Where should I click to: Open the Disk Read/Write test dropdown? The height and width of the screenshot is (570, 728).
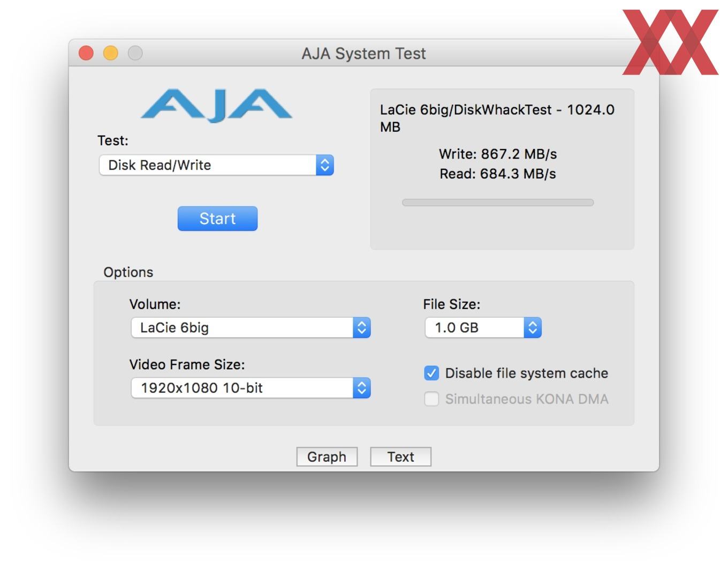coord(216,165)
